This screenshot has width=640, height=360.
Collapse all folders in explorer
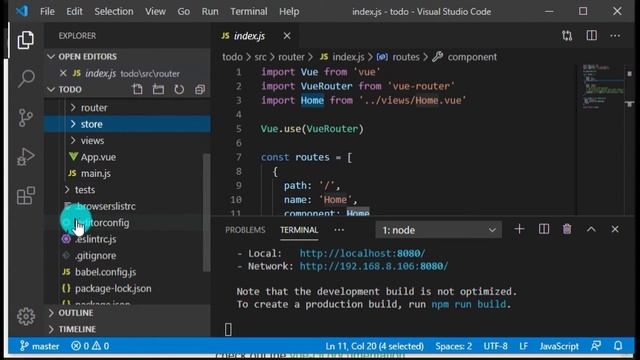coord(200,89)
